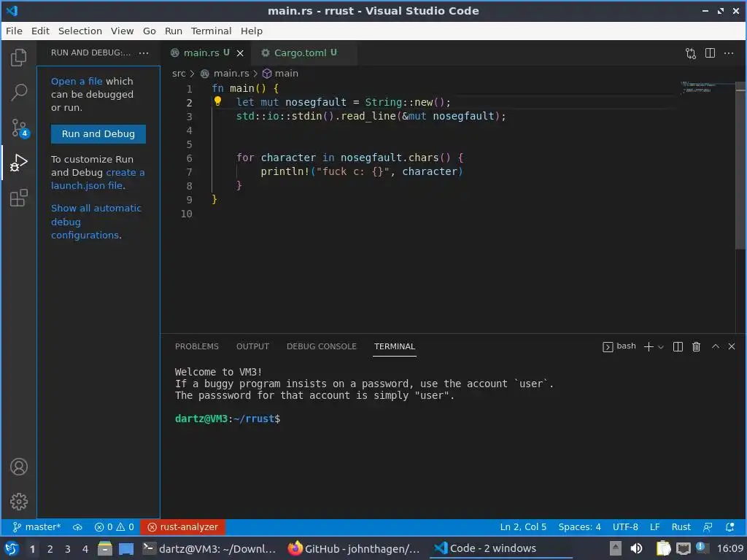Open the Extensions view in activity bar
Image resolution: width=747 pixels, height=560 pixels.
pyautogui.click(x=18, y=198)
